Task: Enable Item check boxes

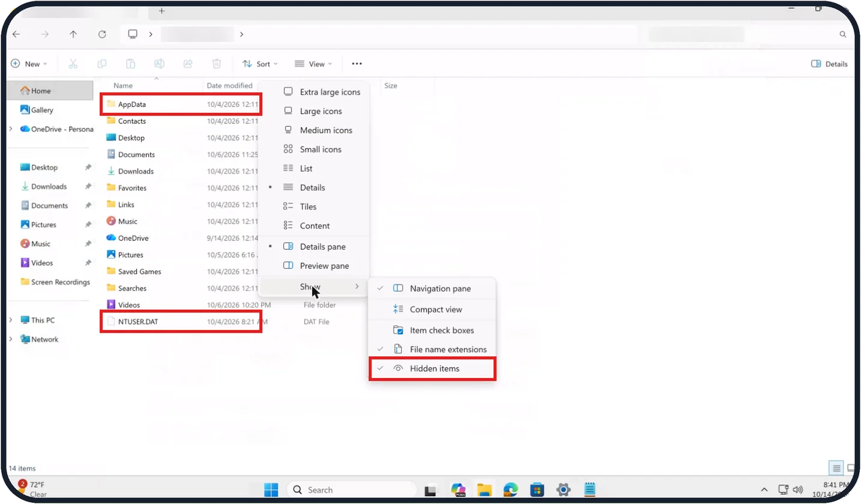Action: pos(432,330)
